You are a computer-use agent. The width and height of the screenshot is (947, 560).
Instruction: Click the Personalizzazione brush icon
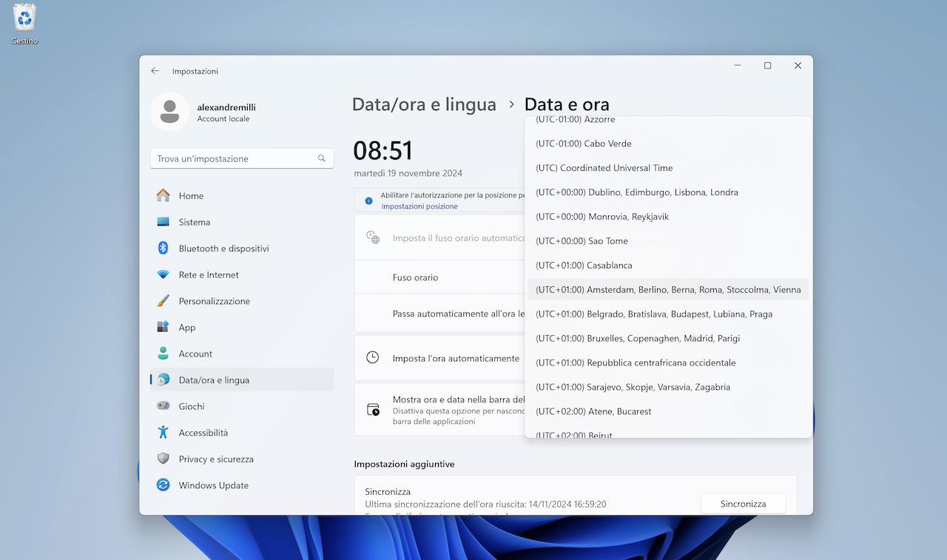click(x=164, y=301)
